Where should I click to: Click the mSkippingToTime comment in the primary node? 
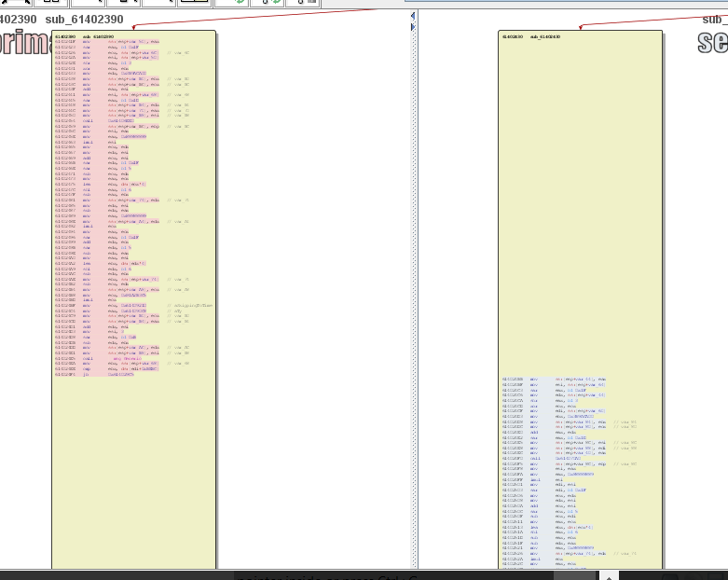(189, 306)
